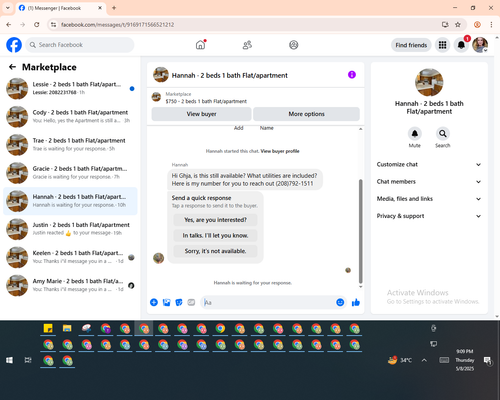Image resolution: width=500 pixels, height=400 pixels.
Task: Select Hannah conversation in Marketplace list
Action: [x=70, y=201]
